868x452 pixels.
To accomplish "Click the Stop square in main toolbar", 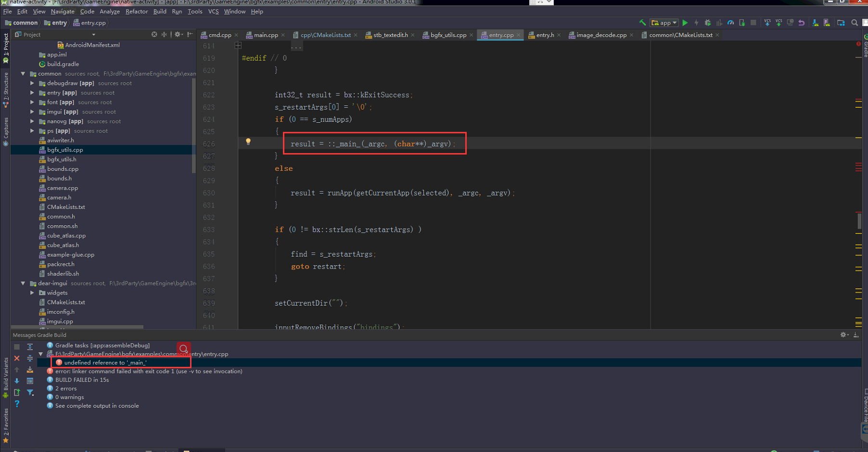I will [753, 23].
